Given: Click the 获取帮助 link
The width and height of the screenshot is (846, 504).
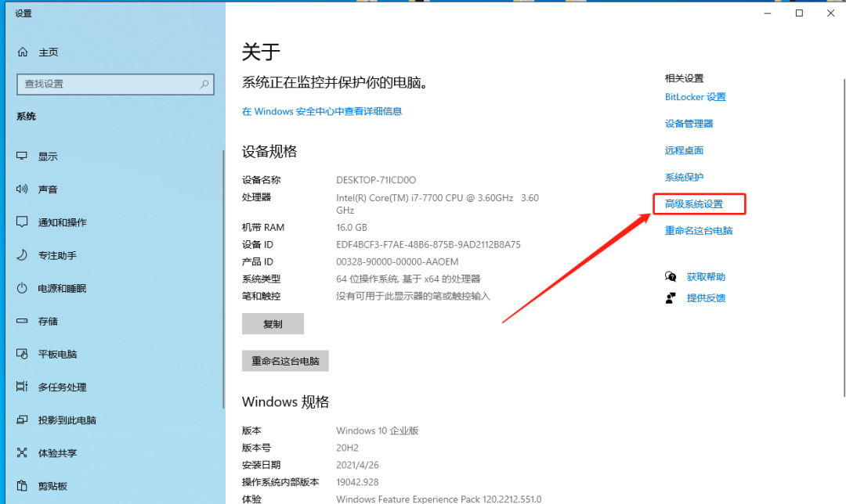Looking at the screenshot, I should [x=706, y=276].
